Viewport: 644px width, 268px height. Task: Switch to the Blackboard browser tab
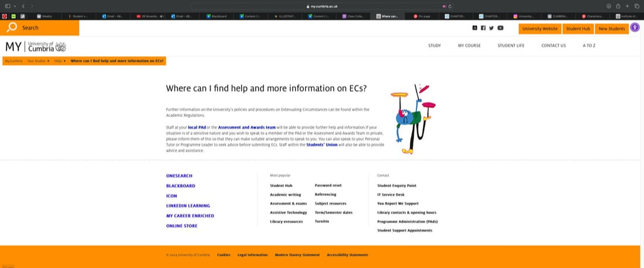(218, 16)
